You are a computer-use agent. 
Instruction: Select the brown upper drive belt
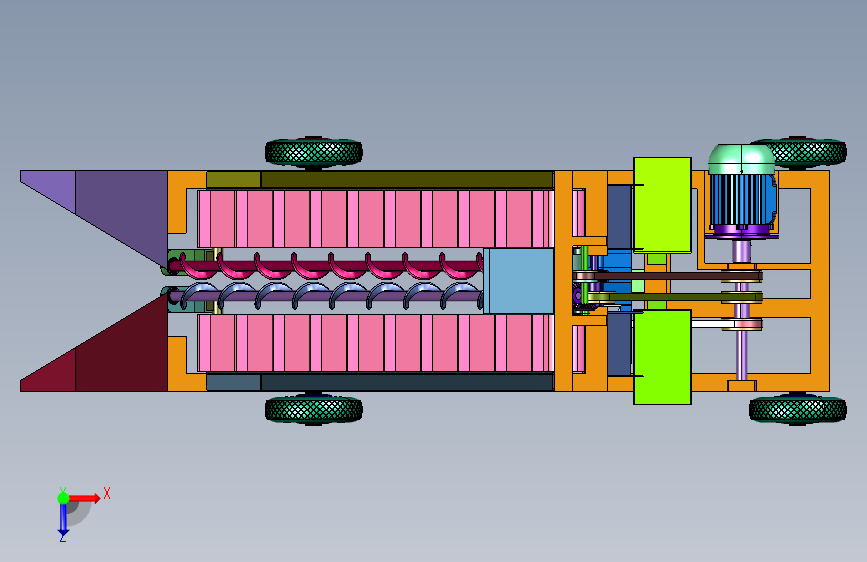[x=668, y=275]
